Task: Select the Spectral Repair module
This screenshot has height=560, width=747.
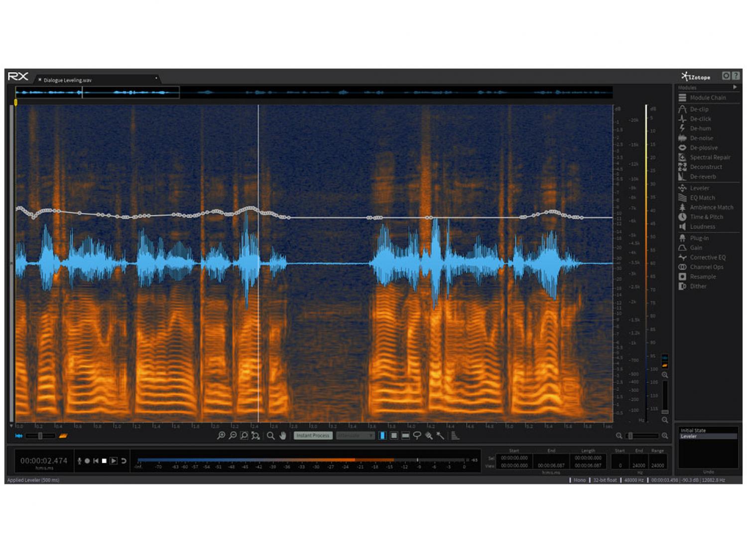Action: pos(709,157)
